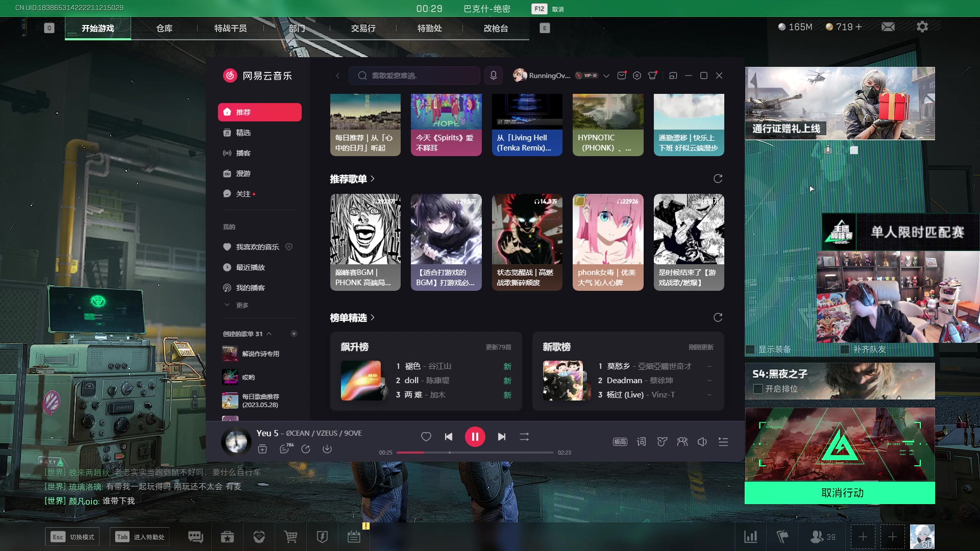980x551 pixels.
Task: Skip to the previous track
Action: click(449, 437)
